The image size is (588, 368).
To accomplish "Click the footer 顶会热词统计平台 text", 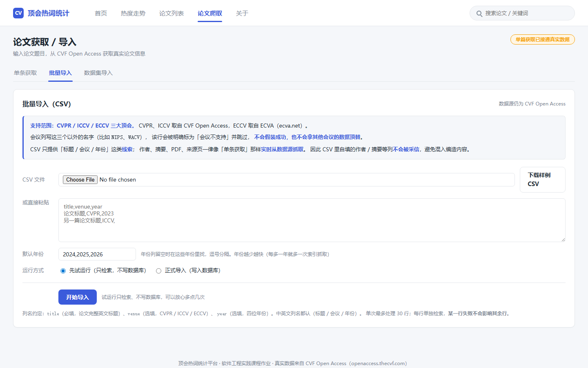I will pyautogui.click(x=198, y=363).
